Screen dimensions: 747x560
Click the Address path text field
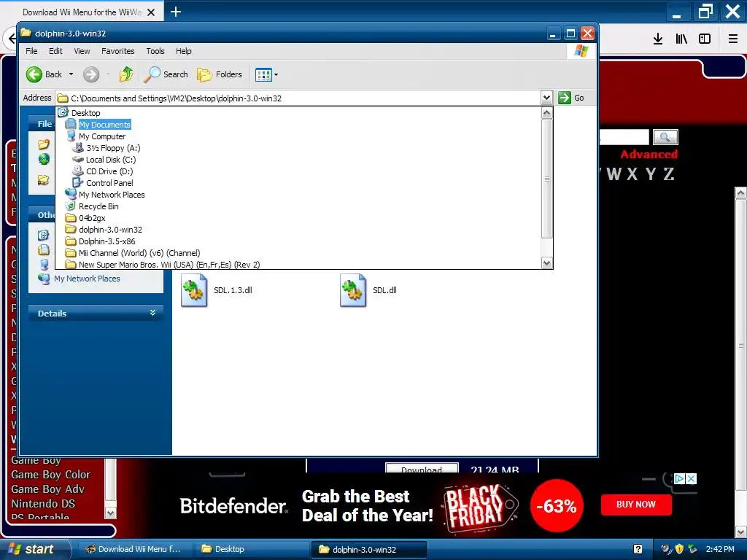298,98
